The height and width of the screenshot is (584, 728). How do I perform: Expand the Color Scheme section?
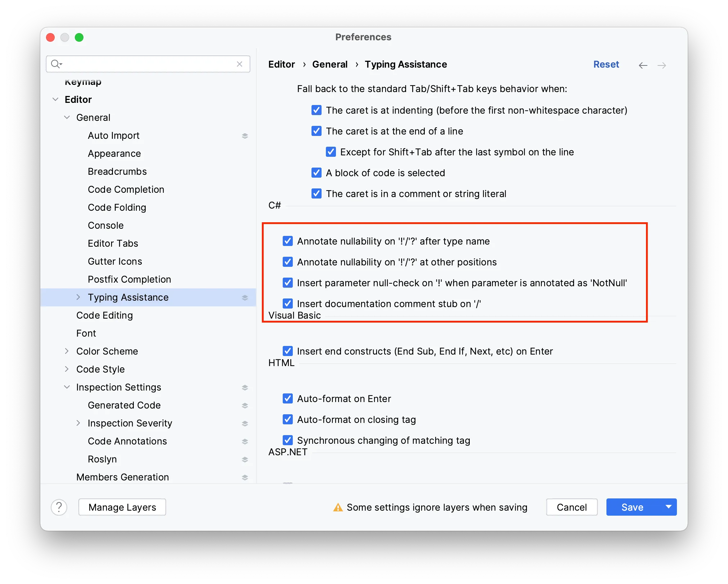[67, 351]
